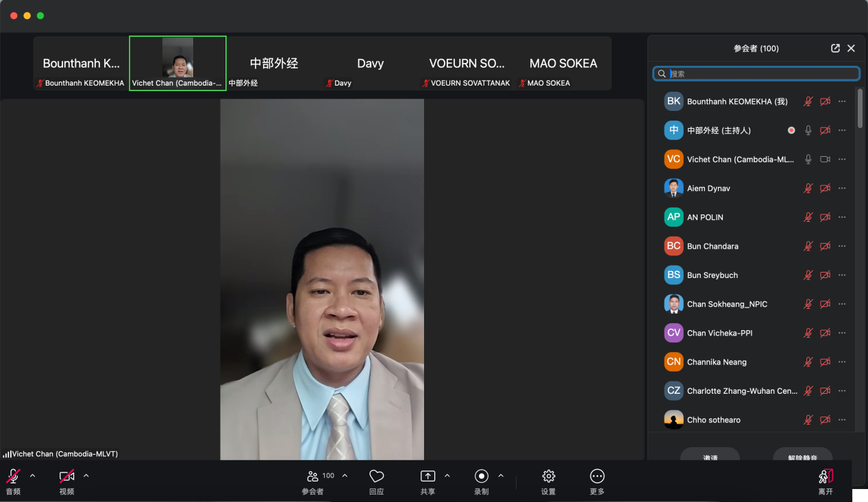Select Bun Chandara participant name
Viewport: 868px width, 502px height.
pyautogui.click(x=712, y=246)
